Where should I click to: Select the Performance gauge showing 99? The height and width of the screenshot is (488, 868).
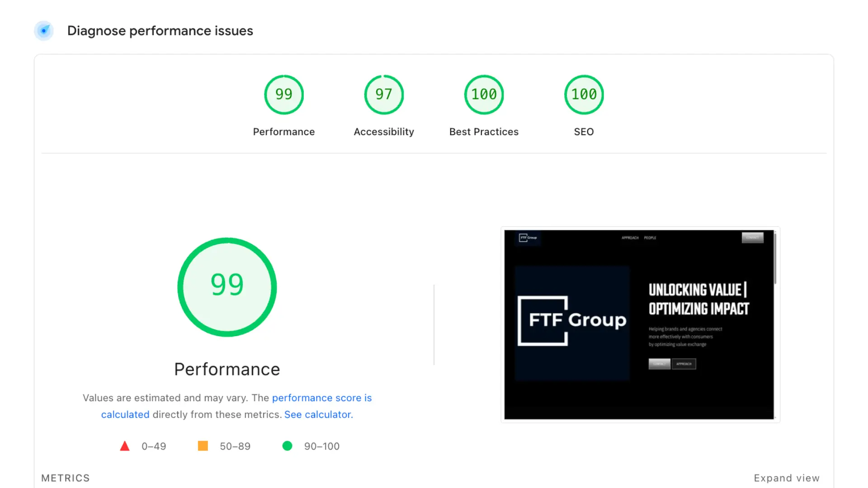coord(283,94)
